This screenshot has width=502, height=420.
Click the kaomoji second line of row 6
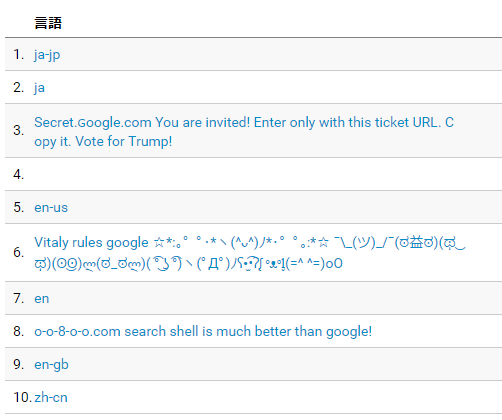click(188, 264)
